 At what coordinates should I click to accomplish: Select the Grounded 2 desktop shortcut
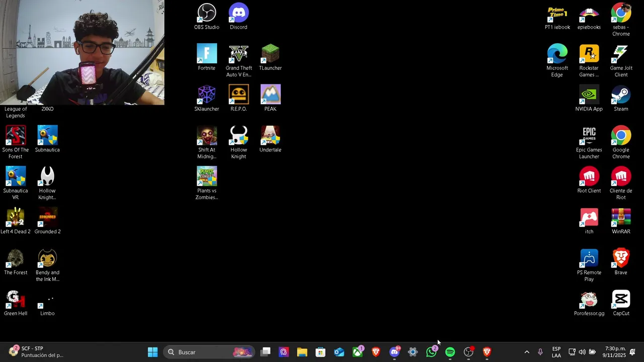coord(47,221)
